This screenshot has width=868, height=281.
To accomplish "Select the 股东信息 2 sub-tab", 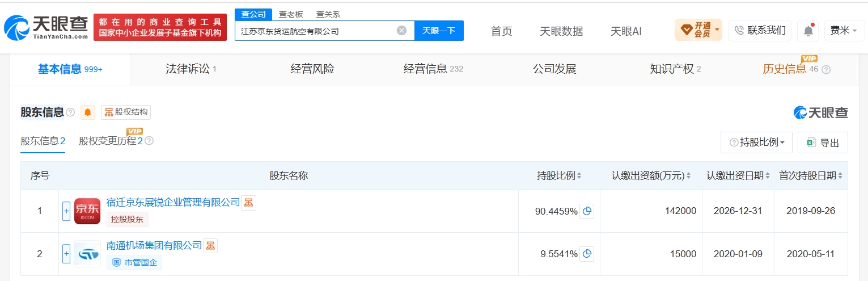I will tap(43, 141).
